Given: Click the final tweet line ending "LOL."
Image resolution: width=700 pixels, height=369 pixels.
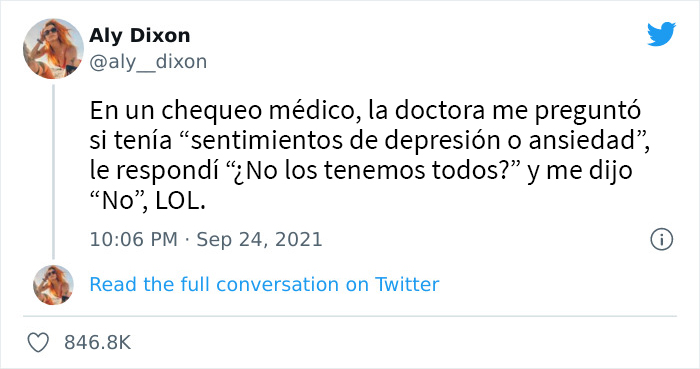Looking at the screenshot, I should click(147, 202).
